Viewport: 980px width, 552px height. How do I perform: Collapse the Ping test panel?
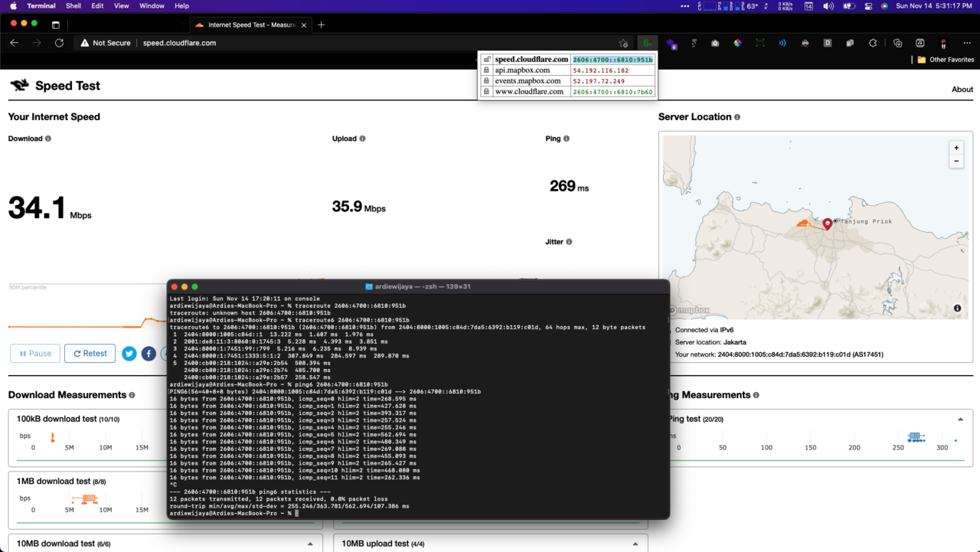pyautogui.click(x=960, y=420)
